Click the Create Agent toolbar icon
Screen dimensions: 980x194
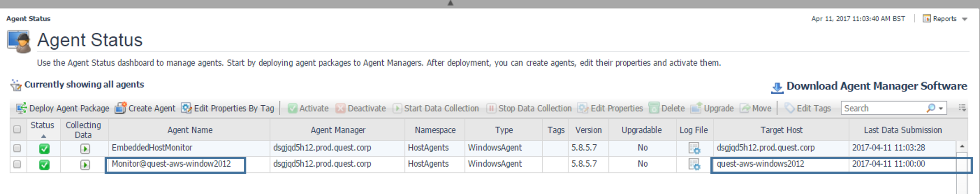pyautogui.click(x=120, y=108)
